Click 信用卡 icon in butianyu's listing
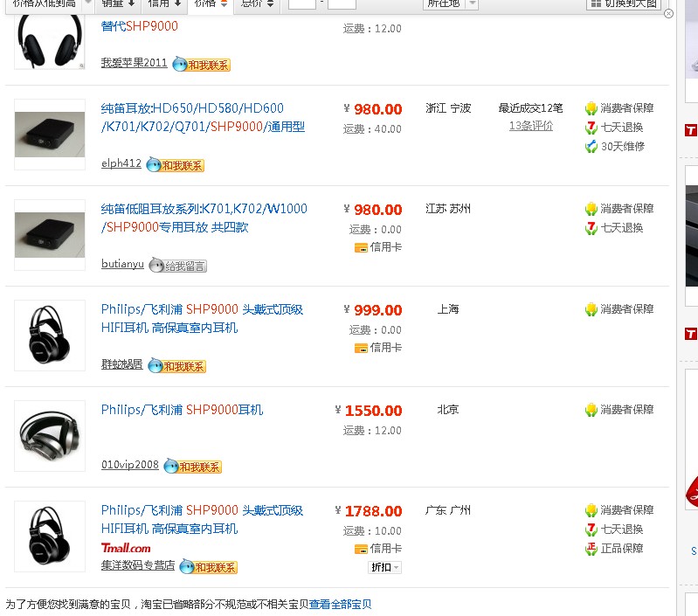 click(x=361, y=248)
